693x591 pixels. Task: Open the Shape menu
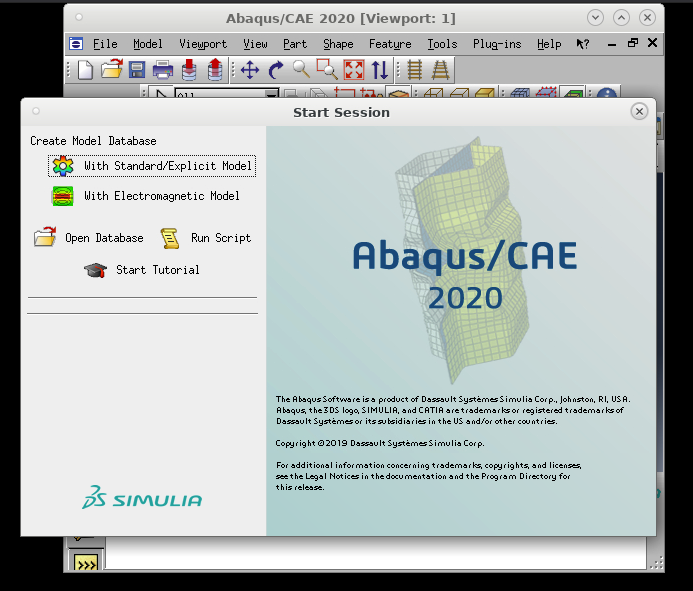(338, 44)
